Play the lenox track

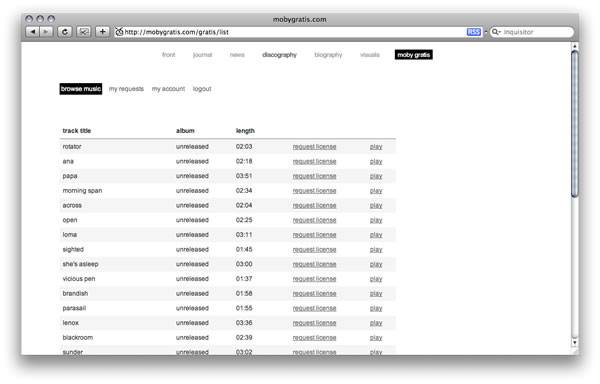point(376,323)
